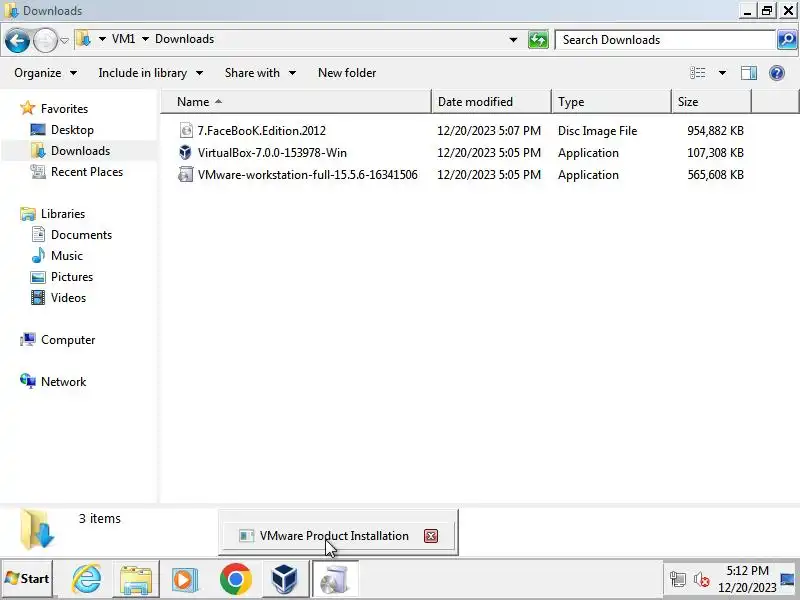This screenshot has width=800, height=600.
Task: Create a New folder
Action: pos(347,73)
